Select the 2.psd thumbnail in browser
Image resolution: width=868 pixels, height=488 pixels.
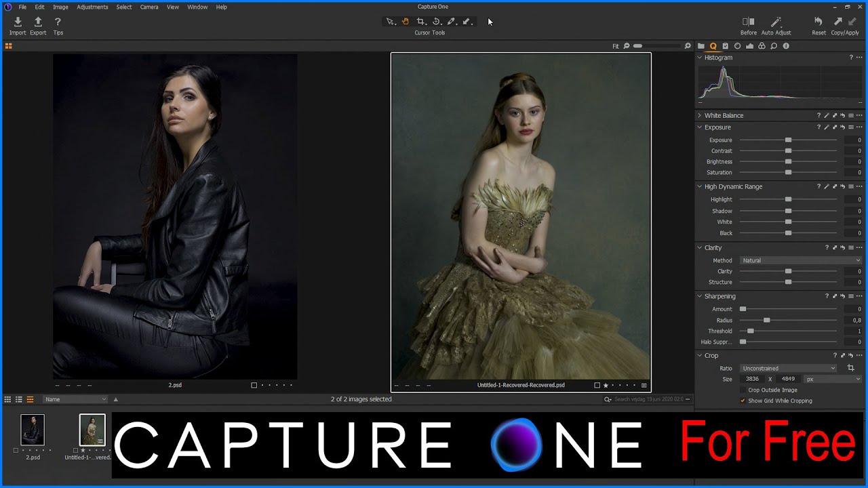33,430
